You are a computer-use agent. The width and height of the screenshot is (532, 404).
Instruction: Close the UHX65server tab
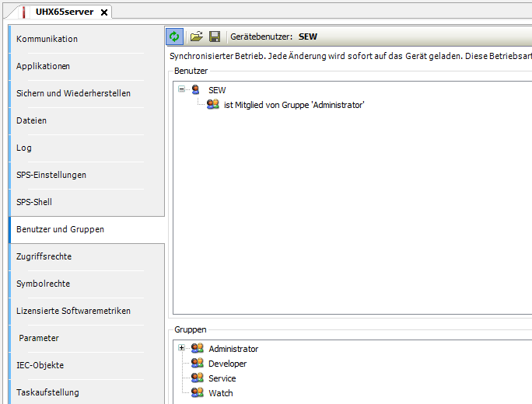click(104, 12)
